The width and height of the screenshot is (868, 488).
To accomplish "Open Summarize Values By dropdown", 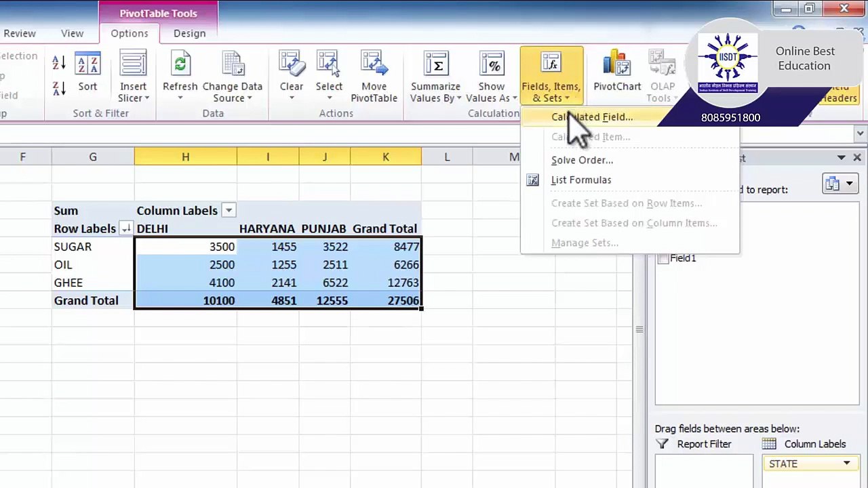I will (x=435, y=77).
